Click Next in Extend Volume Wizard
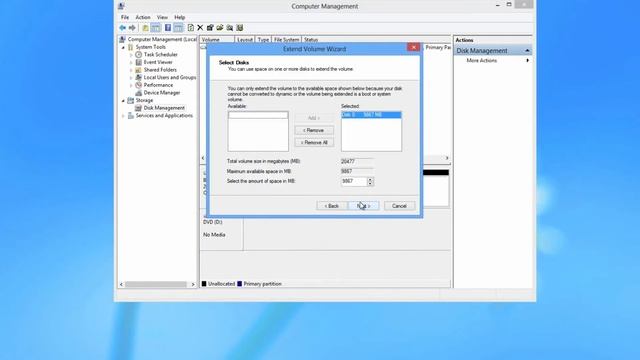 point(363,206)
